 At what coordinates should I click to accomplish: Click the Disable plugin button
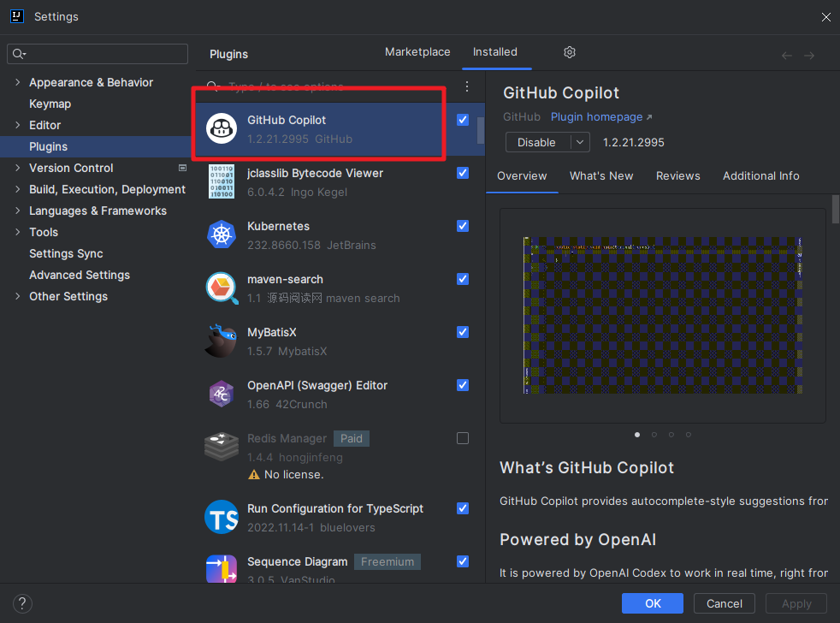(x=537, y=142)
